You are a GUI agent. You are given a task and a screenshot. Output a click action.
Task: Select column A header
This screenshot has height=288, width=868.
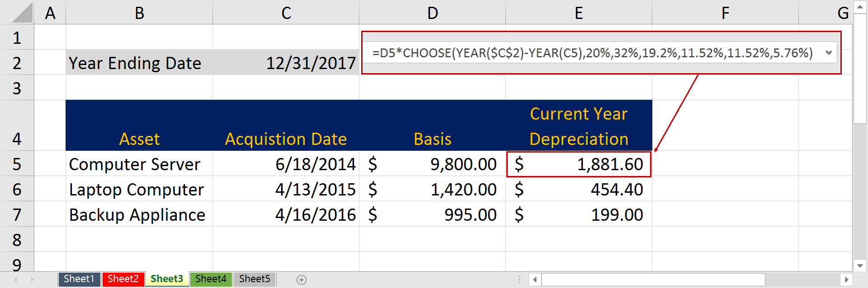coord(50,13)
